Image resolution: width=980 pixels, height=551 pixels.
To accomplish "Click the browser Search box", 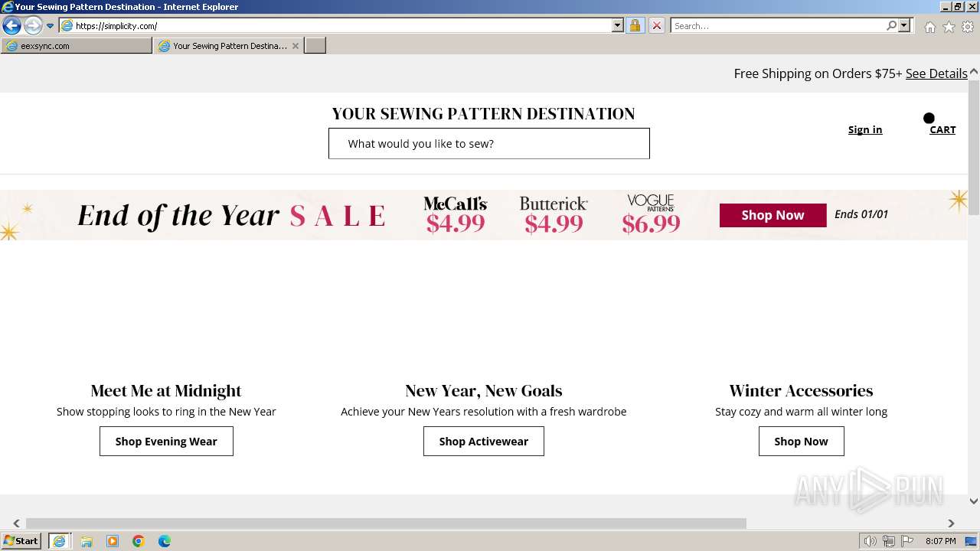I will 776,25.
